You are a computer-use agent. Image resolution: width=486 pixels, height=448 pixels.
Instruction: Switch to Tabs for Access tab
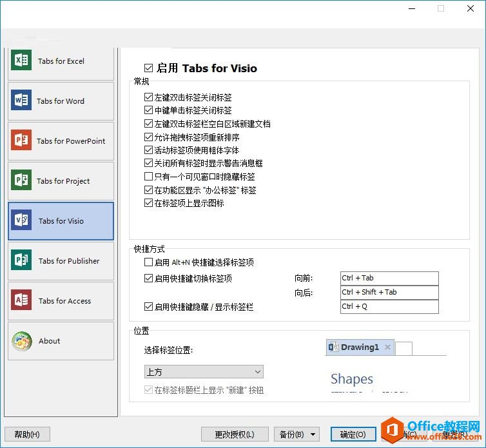pyautogui.click(x=61, y=301)
